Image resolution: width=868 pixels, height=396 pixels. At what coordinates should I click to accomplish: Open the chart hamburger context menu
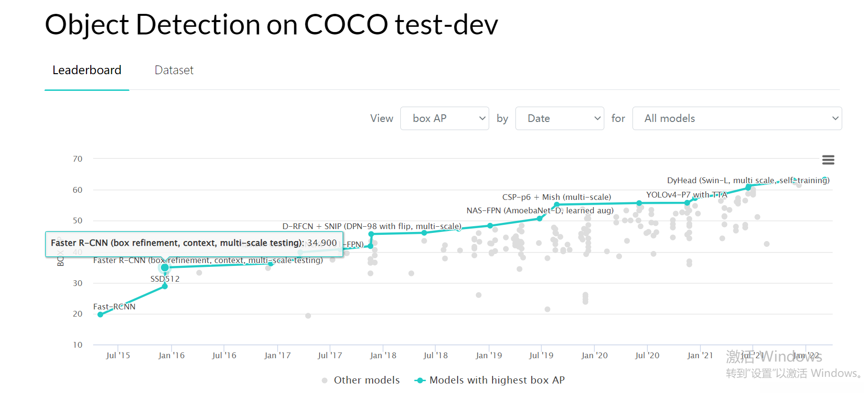[x=828, y=160]
